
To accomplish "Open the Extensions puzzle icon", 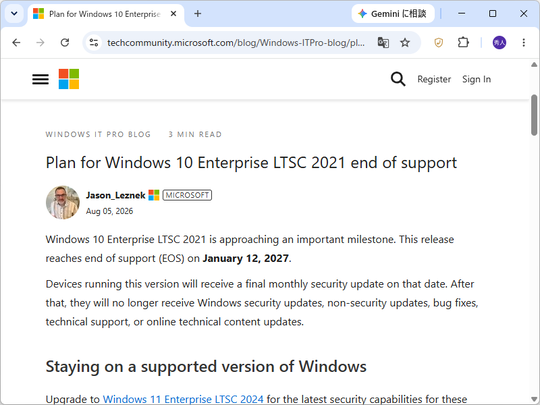I will (463, 43).
